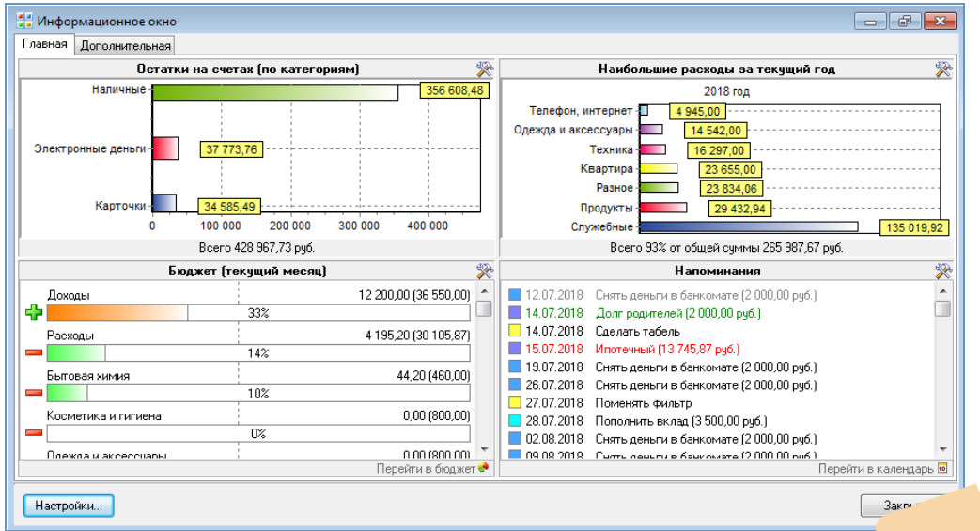Screen dimensions: 980x531
Task: Click the red minus beside Косметика и гигиена
Action: (x=34, y=433)
